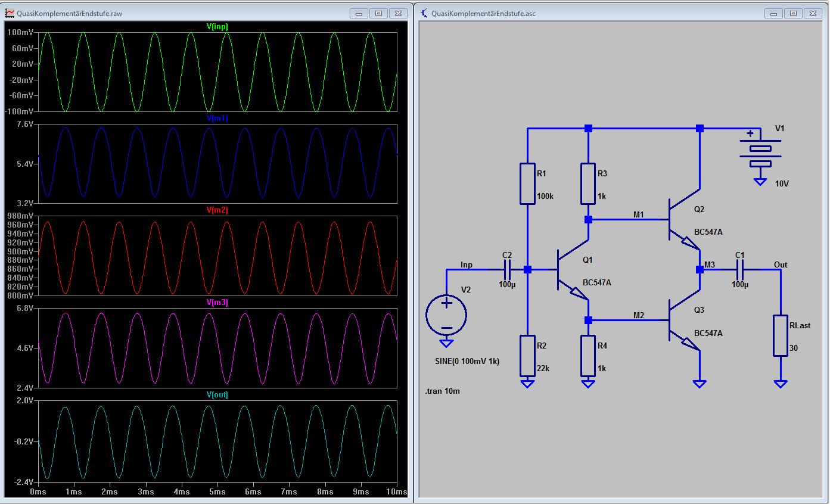Click the ground symbol under V1
This screenshot has height=504, width=830.
click(x=760, y=181)
